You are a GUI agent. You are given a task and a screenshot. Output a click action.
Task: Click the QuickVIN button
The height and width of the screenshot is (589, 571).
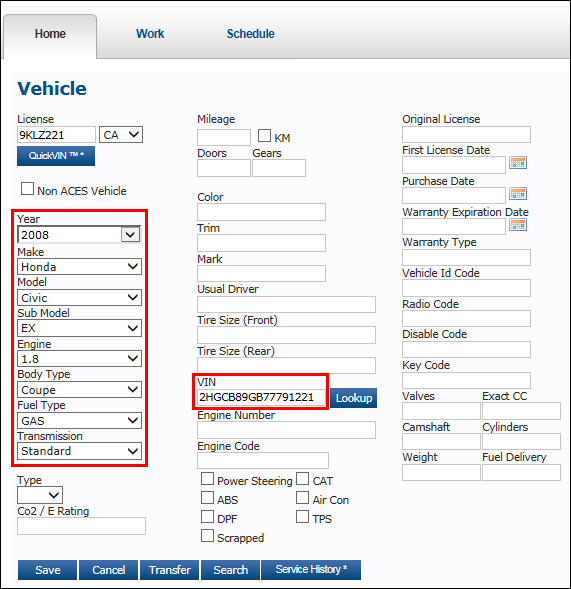[x=56, y=156]
